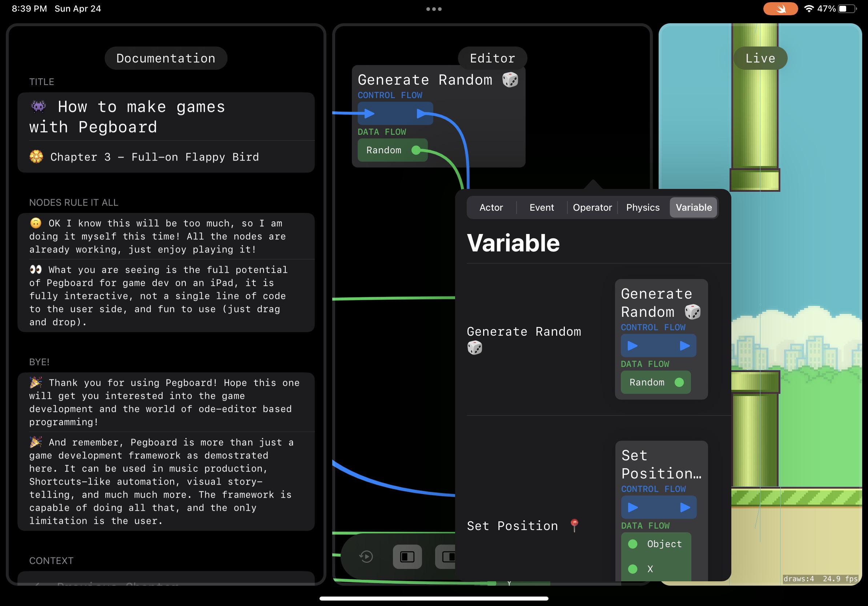This screenshot has width=868, height=606.
Task: Tap control flow output arrow on editor node
Action: (x=422, y=113)
